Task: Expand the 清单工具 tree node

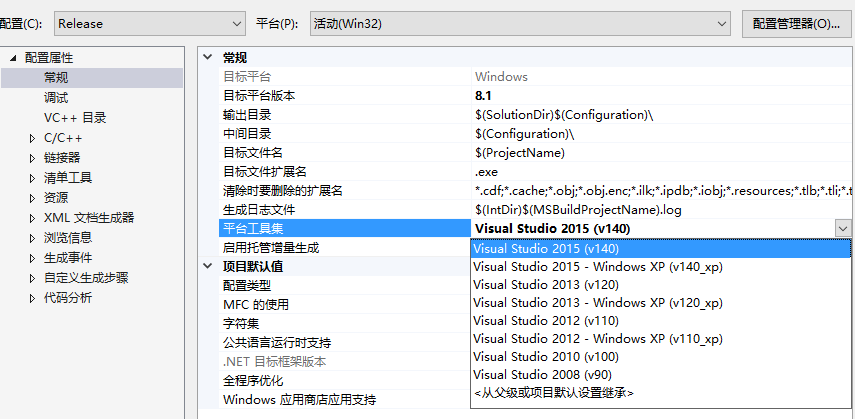Action: pyautogui.click(x=33, y=178)
